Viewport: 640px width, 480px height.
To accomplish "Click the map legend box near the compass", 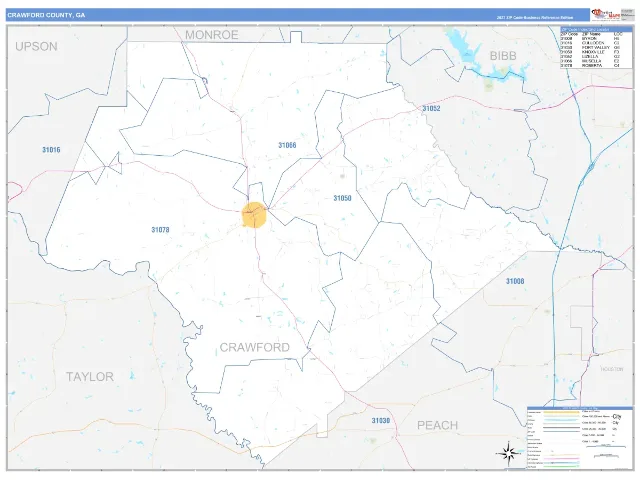I will (x=580, y=438).
